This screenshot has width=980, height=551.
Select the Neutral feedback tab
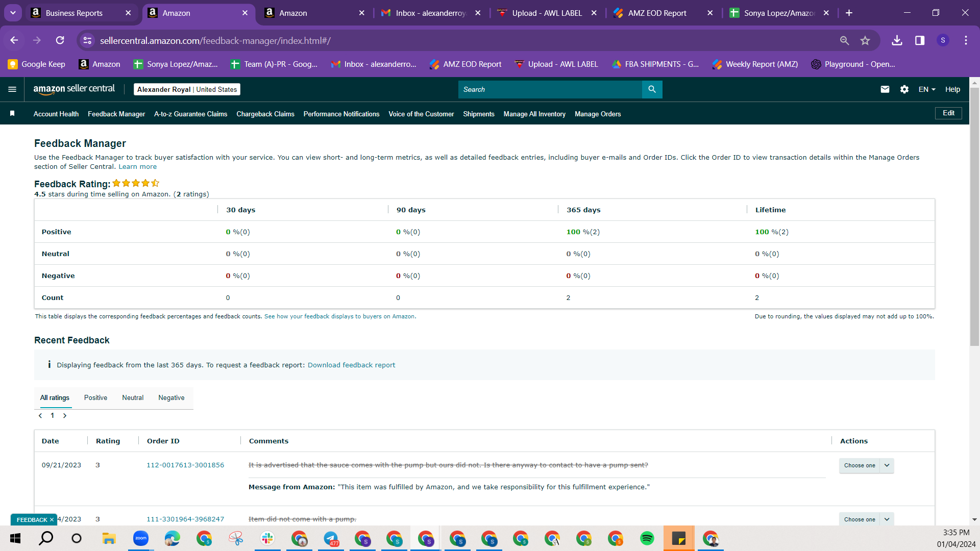pos(133,397)
